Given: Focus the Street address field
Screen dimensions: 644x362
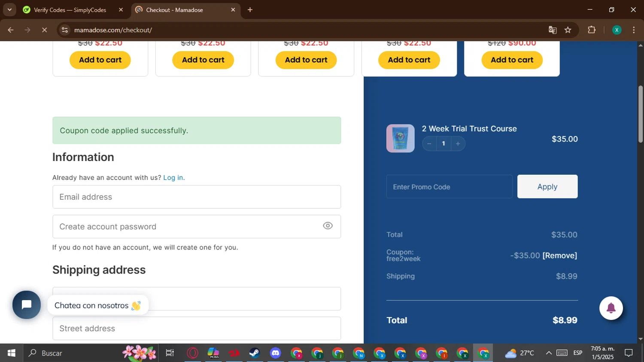Looking at the screenshot, I should click(x=197, y=329).
